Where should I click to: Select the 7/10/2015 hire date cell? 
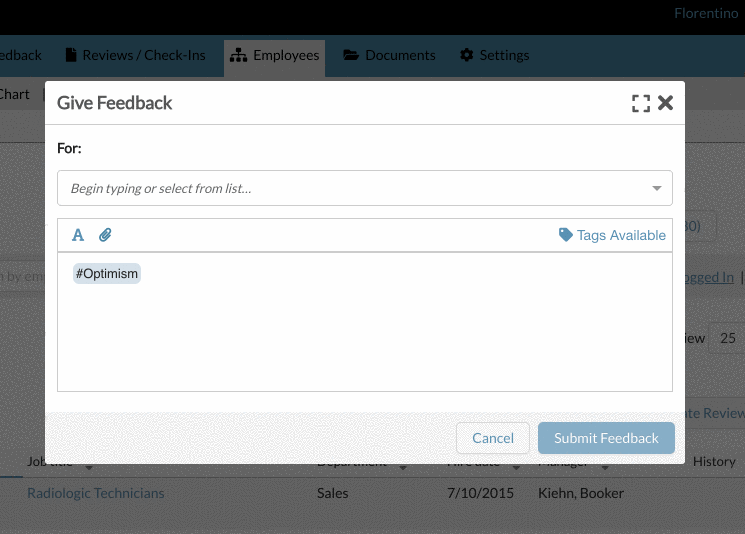click(480, 493)
